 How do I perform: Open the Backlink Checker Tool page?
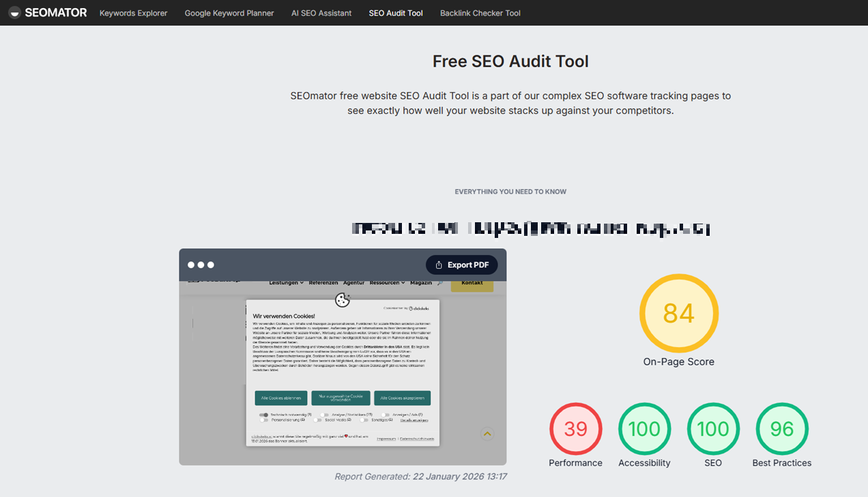[480, 12]
